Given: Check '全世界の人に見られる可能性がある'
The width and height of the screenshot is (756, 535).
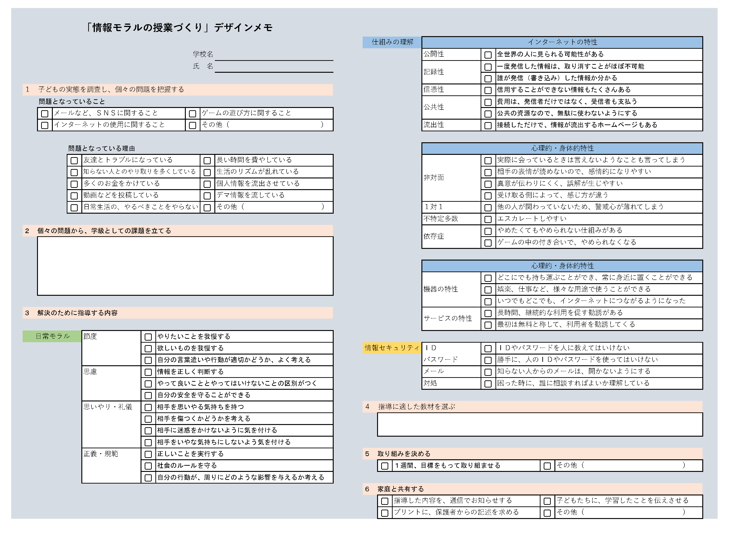Looking at the screenshot, I should (488, 55).
